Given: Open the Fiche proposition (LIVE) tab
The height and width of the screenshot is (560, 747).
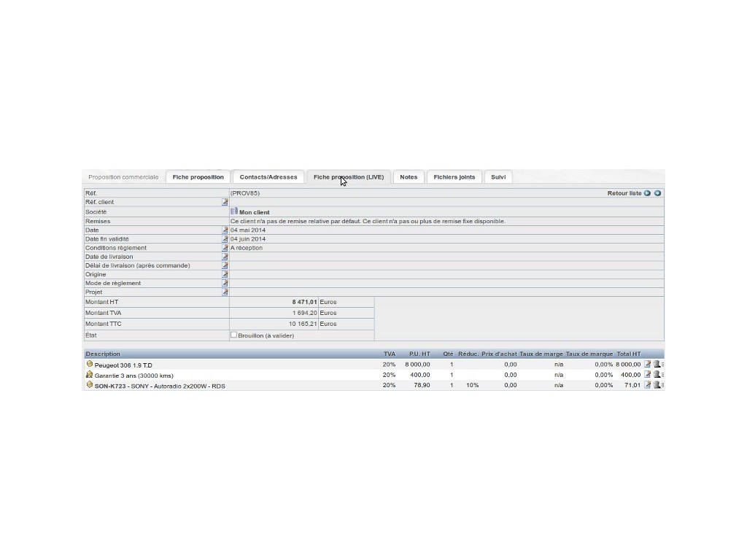Looking at the screenshot, I should pos(349,177).
